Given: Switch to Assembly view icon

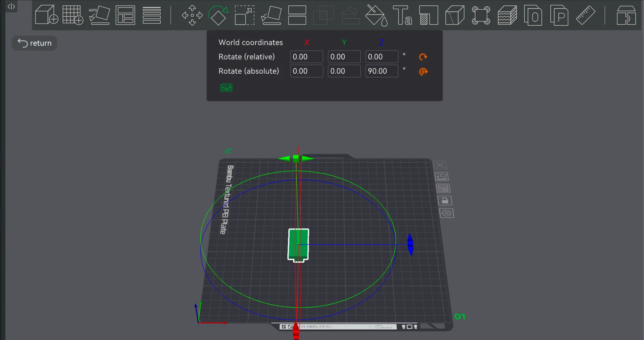Looking at the screenshot, I should [x=626, y=15].
